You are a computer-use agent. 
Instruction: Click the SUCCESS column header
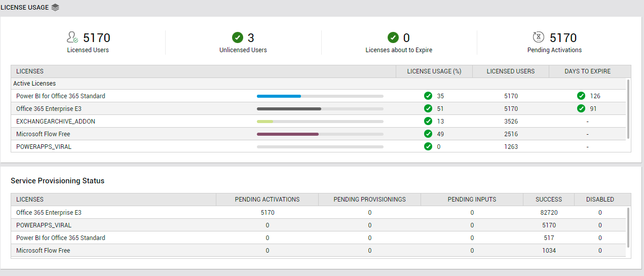[549, 200]
